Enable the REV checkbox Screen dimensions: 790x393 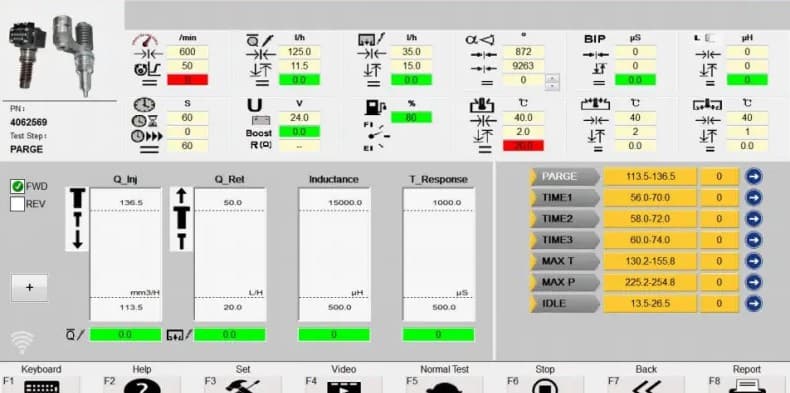[x=17, y=204]
